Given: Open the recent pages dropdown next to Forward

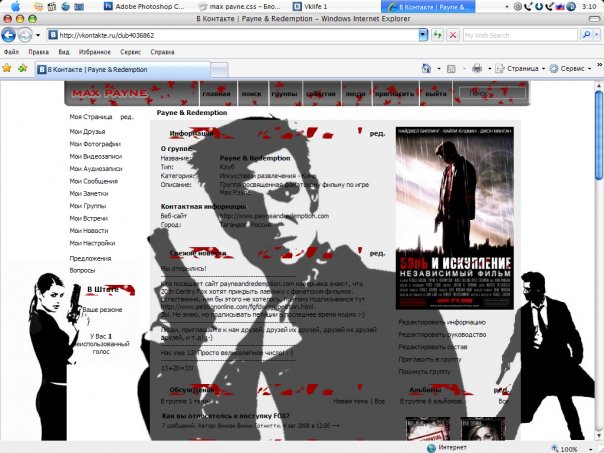Looking at the screenshot, I should [38, 35].
